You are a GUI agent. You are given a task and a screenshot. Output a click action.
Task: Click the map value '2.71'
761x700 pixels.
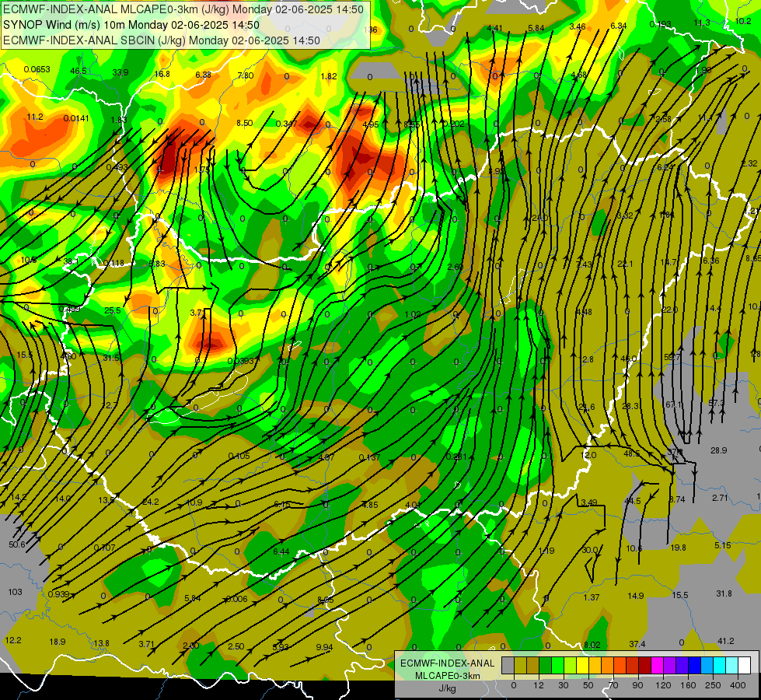721,498
